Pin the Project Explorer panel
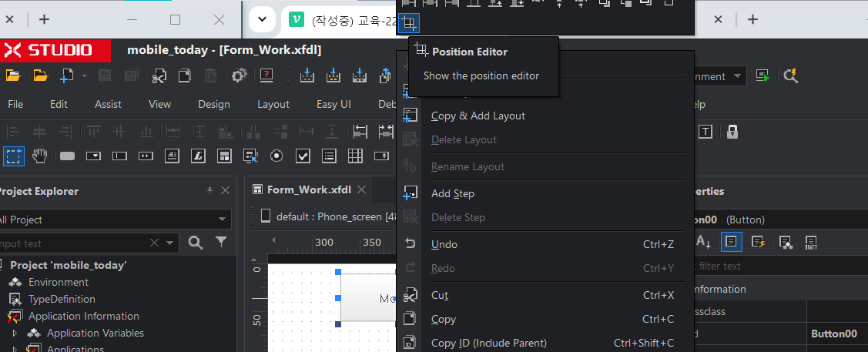Viewport: 868px width, 352px height. click(209, 190)
